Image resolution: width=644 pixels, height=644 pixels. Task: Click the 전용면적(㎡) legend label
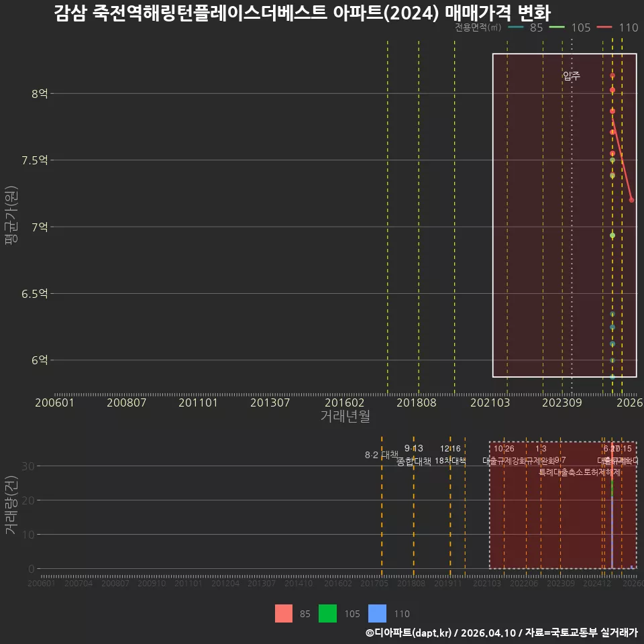pos(478,28)
